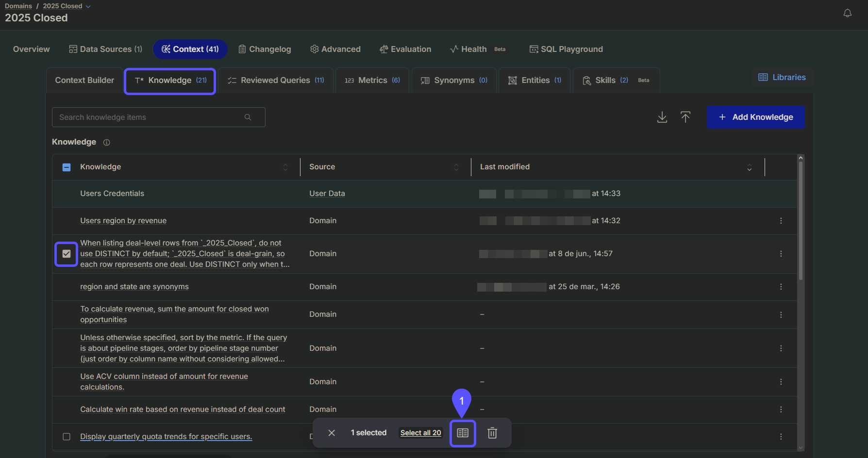Go to the Domains breadcrumb link
868x458 pixels.
click(18, 6)
